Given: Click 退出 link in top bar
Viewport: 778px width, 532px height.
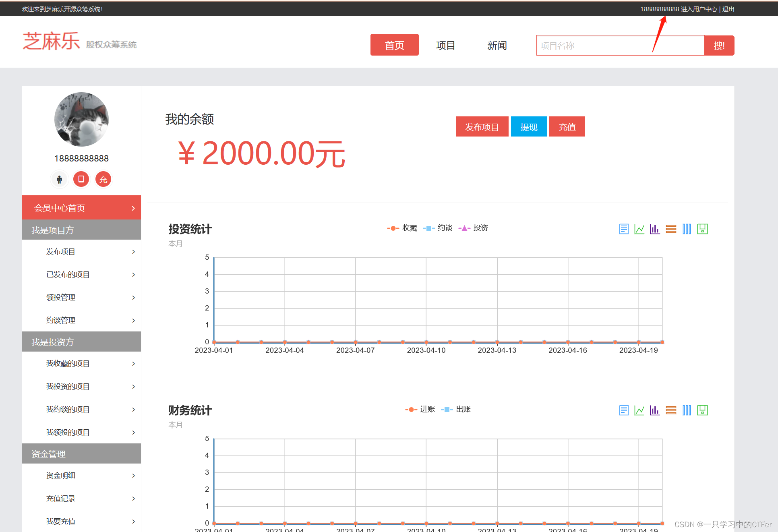Looking at the screenshot, I should [728, 9].
